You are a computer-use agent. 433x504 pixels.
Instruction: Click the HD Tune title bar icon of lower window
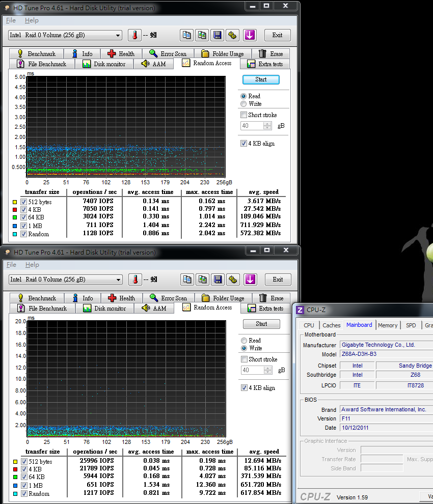tap(8, 253)
